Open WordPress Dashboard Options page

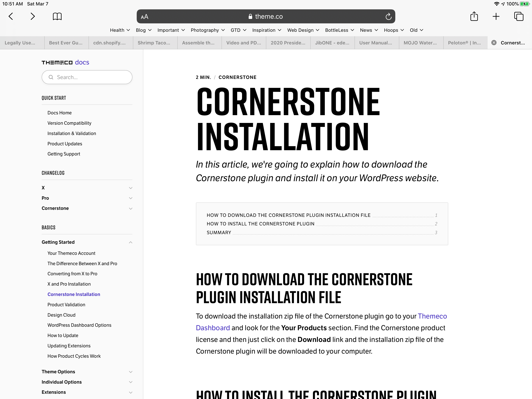(79, 325)
